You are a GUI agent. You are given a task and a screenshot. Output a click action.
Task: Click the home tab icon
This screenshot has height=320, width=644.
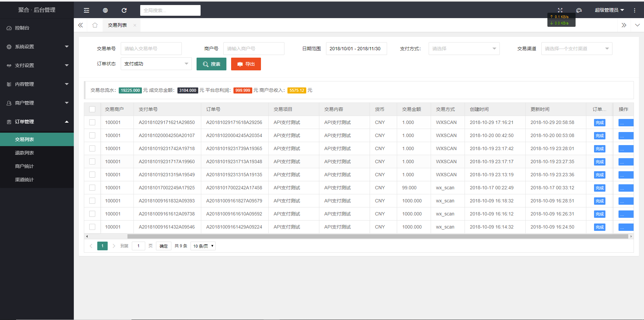pos(95,25)
